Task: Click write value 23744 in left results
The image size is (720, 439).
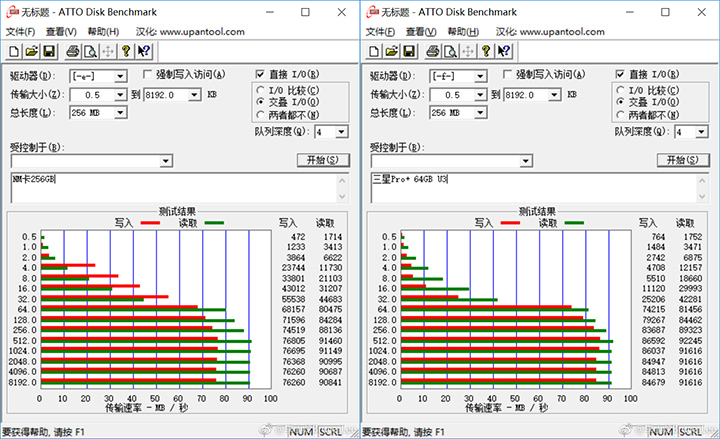Action: tap(293, 268)
